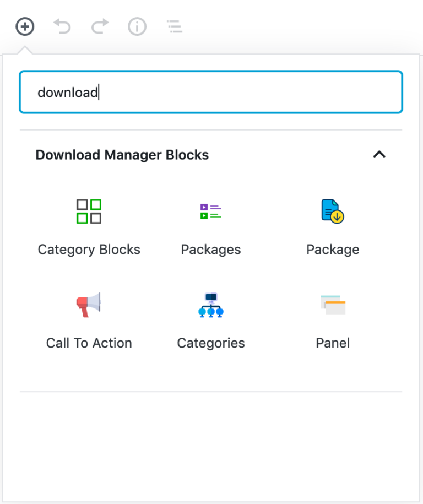The image size is (423, 504).
Task: Undo the last change
Action: [62, 26]
